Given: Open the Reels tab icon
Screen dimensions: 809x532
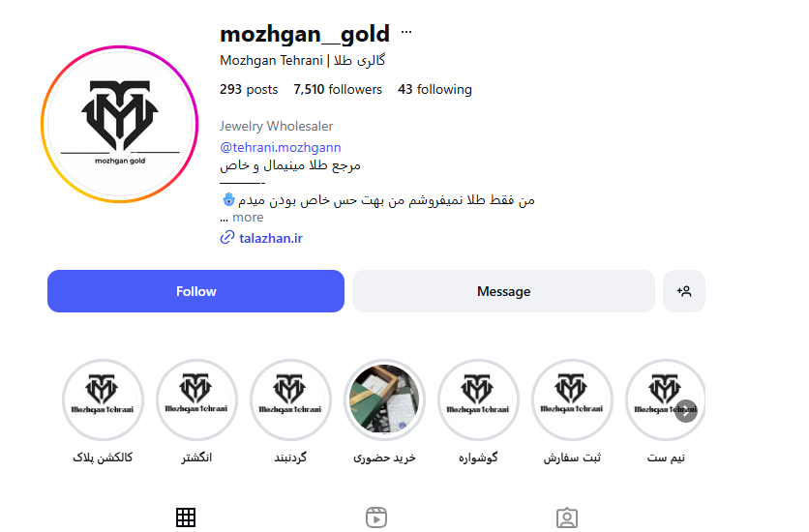Looking at the screenshot, I should point(376,517).
